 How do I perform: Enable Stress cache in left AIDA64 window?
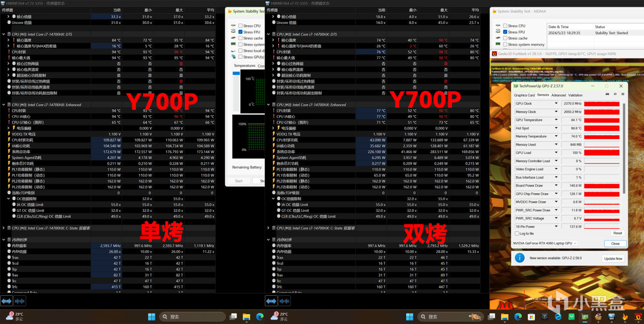[x=240, y=38]
